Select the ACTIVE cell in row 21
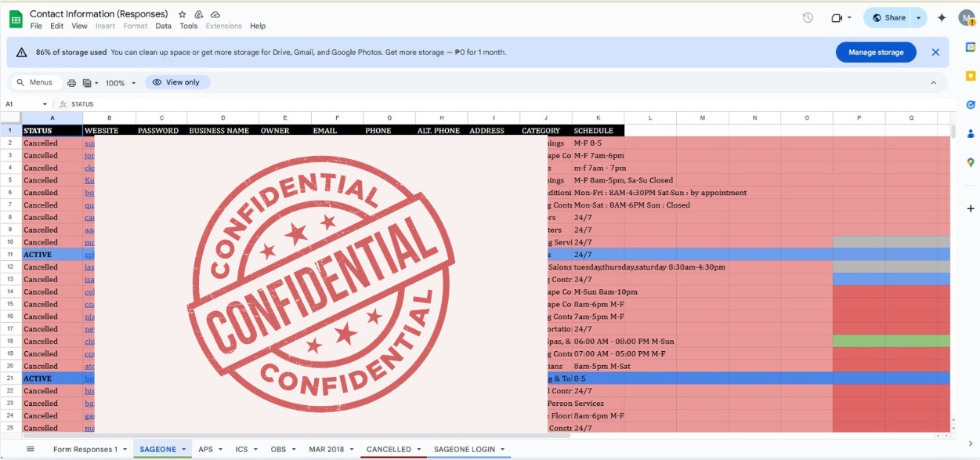The image size is (980, 460). (52, 379)
